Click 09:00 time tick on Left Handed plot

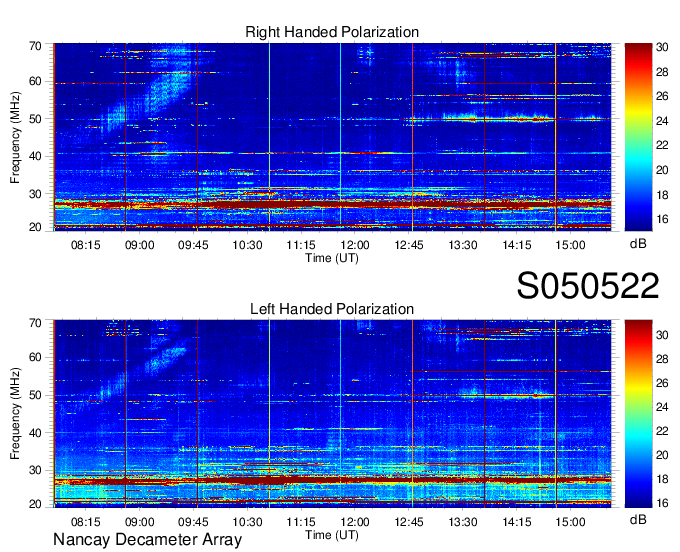pos(140,522)
